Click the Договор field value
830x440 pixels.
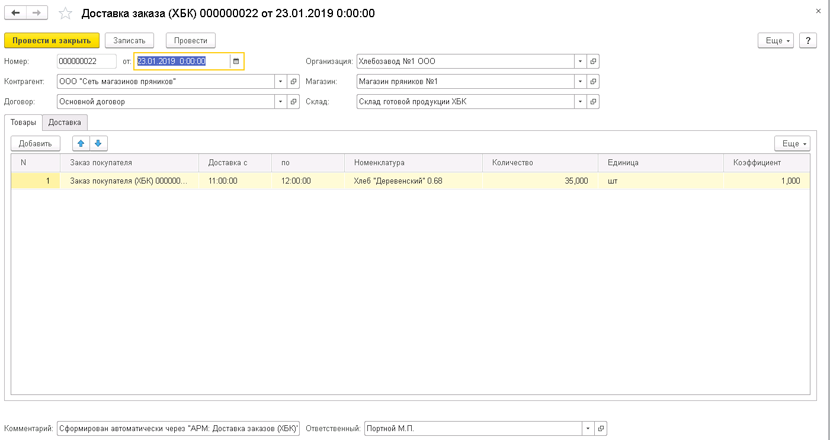point(166,102)
